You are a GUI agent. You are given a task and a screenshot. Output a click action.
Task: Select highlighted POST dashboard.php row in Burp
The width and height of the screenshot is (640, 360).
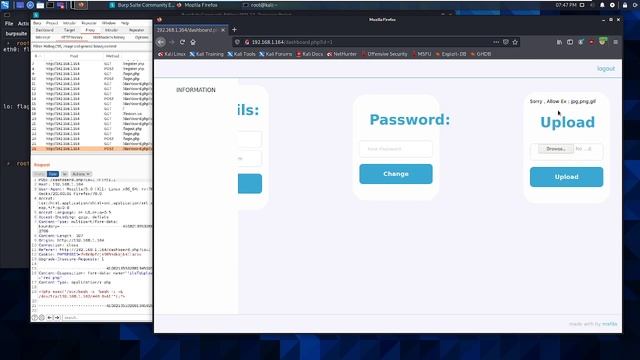(91, 149)
